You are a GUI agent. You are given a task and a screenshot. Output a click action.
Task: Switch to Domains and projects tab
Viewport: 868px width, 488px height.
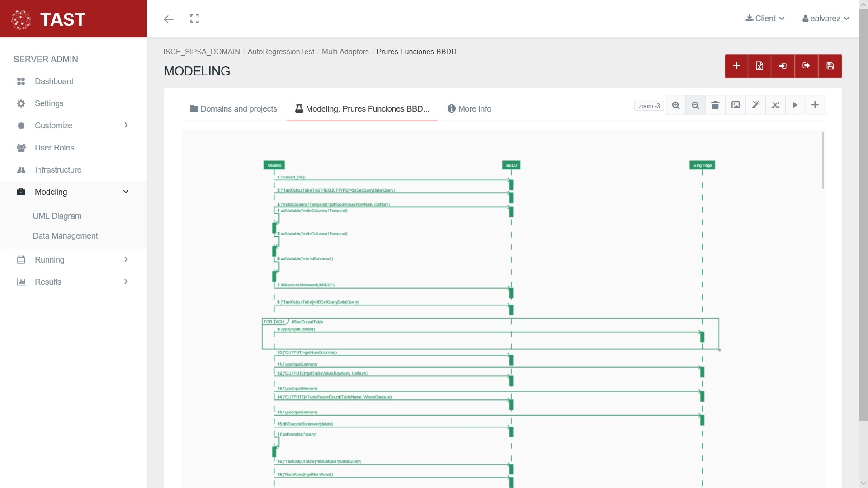[233, 109]
